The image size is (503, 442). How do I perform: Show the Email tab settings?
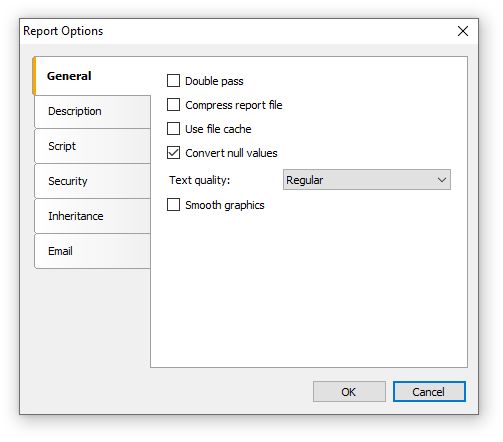92,251
